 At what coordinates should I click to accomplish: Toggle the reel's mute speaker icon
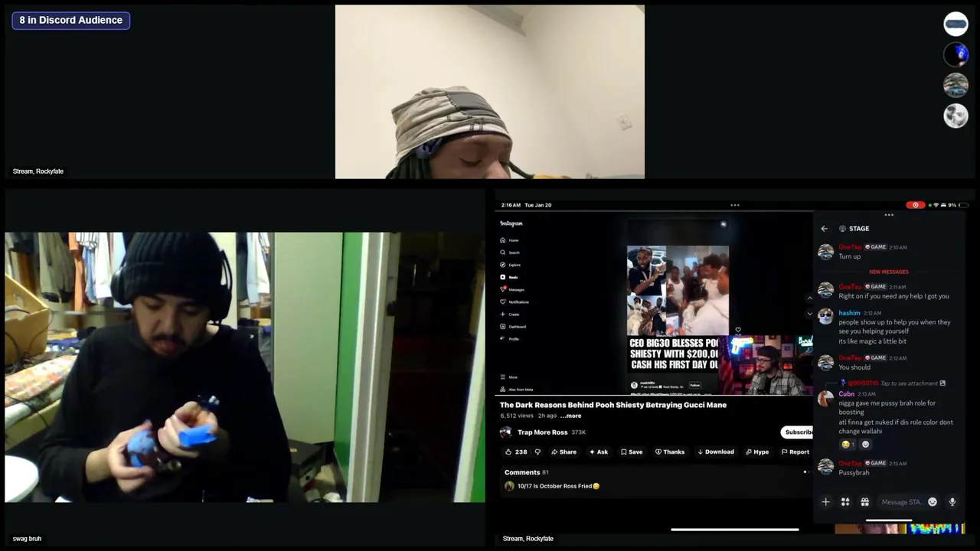tap(723, 225)
